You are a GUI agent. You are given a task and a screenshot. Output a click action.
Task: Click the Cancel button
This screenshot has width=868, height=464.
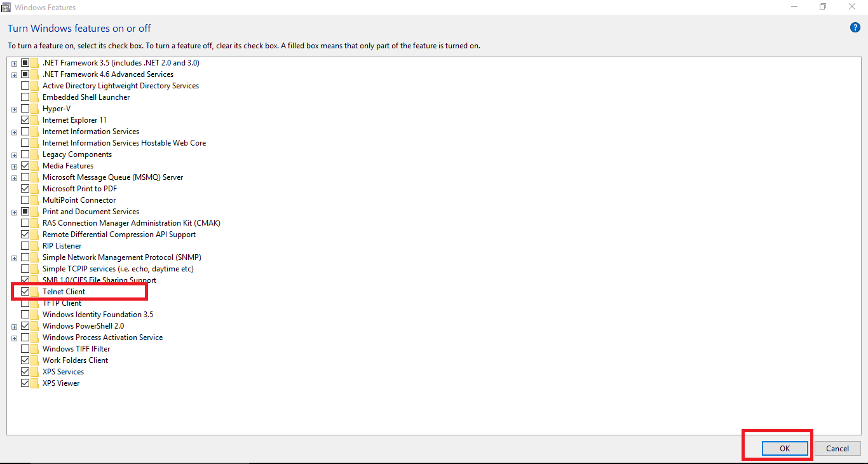point(837,448)
